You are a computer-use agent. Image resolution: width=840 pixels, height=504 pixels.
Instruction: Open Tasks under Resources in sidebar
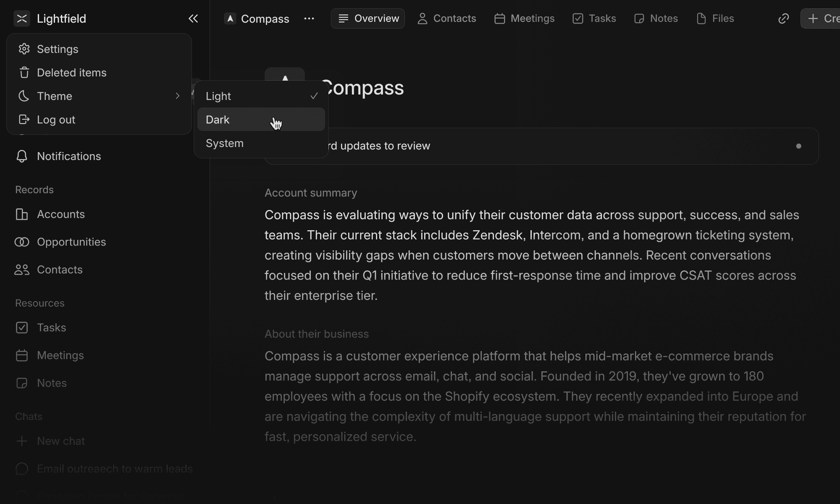(51, 328)
